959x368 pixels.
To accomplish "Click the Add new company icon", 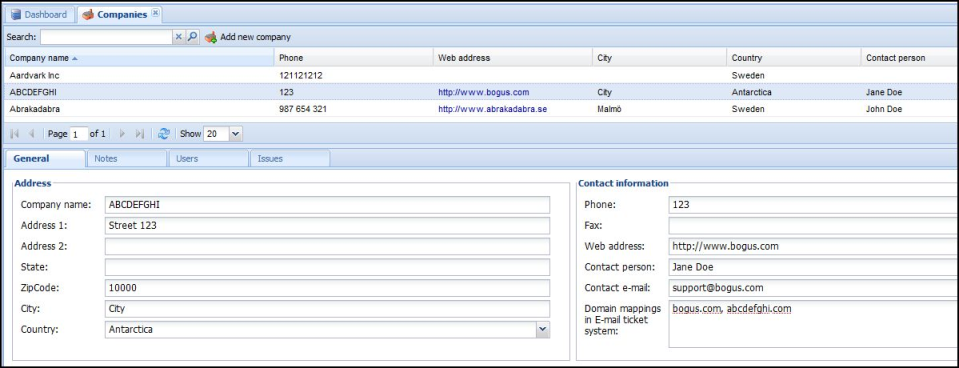I will 210,37.
